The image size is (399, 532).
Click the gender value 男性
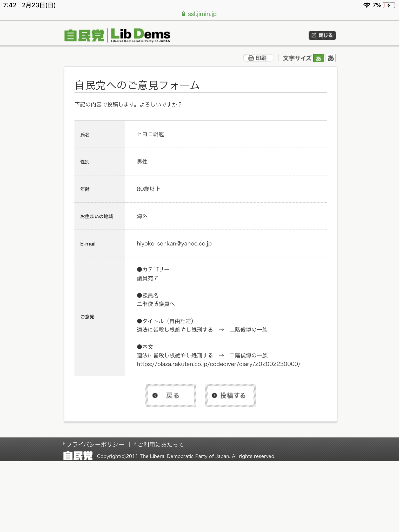coord(142,162)
